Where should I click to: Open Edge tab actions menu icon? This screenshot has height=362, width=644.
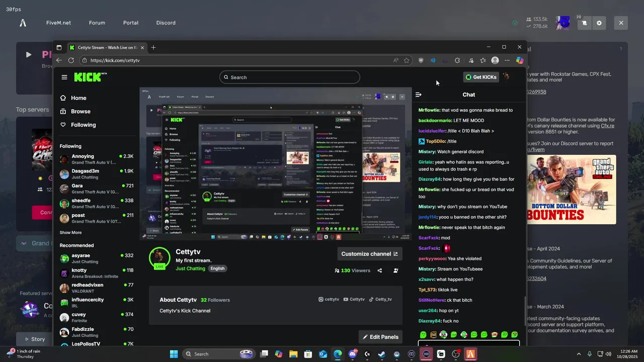[x=59, y=47]
